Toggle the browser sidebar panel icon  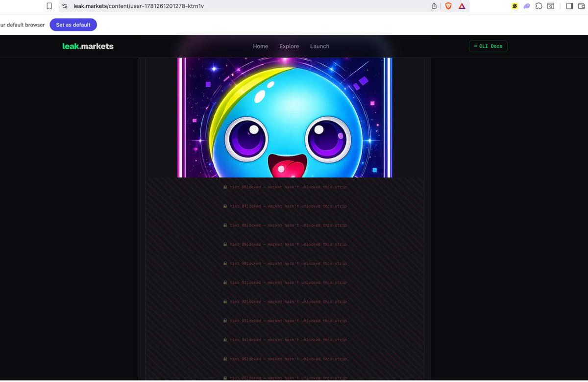pyautogui.click(x=569, y=6)
